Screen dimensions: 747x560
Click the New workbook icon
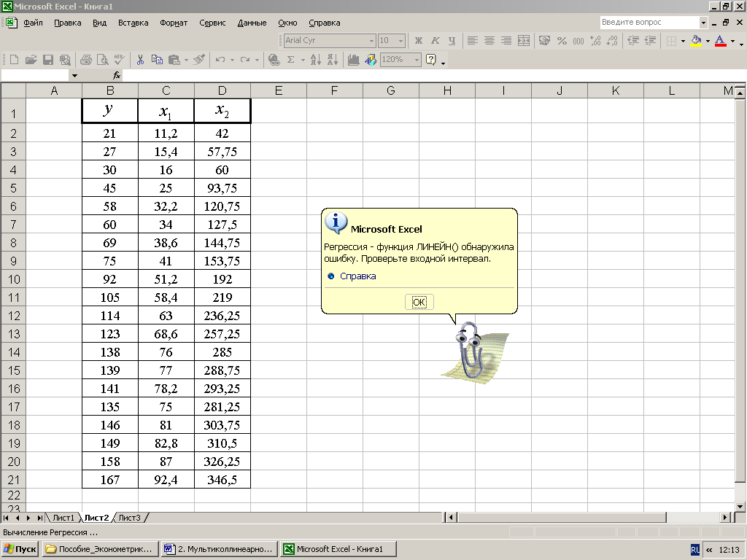pyautogui.click(x=14, y=60)
